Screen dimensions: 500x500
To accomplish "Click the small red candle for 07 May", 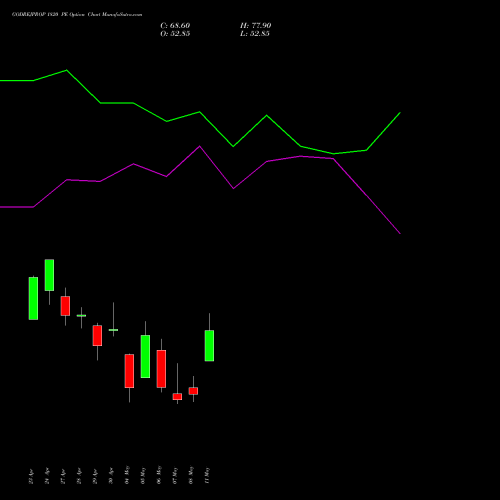I will [x=177, y=396].
